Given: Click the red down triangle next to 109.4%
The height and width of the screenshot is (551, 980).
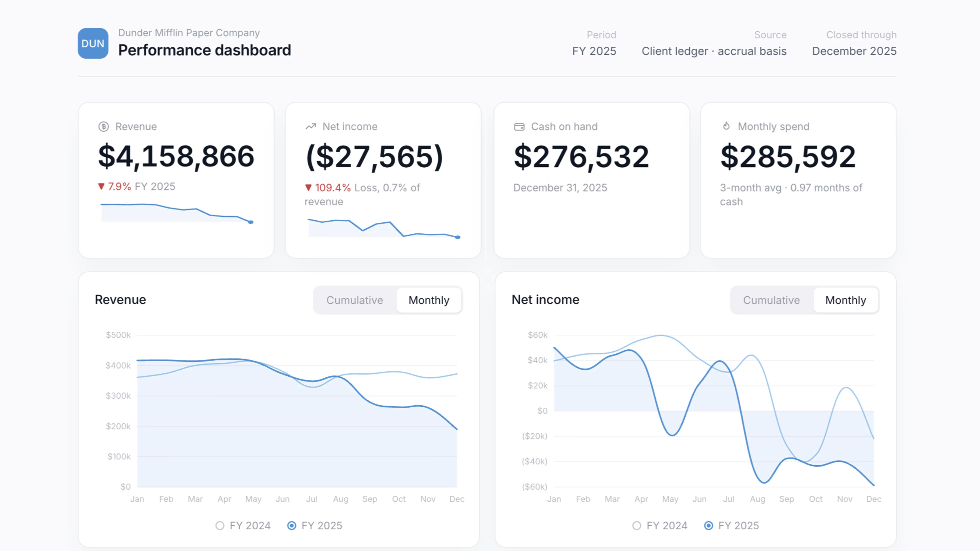Looking at the screenshot, I should click(309, 188).
